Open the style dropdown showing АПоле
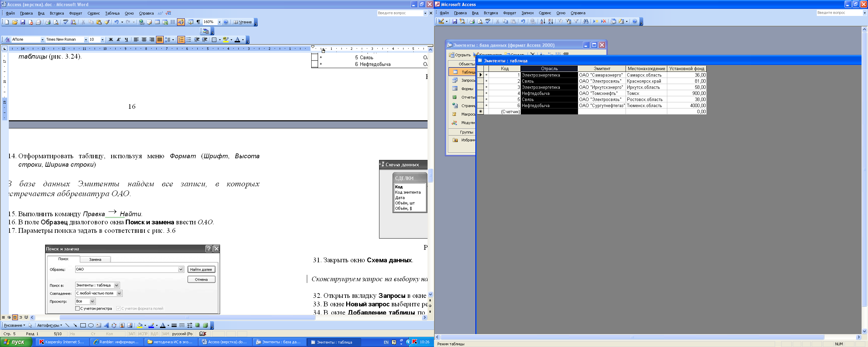The image size is (868, 347). pos(42,40)
